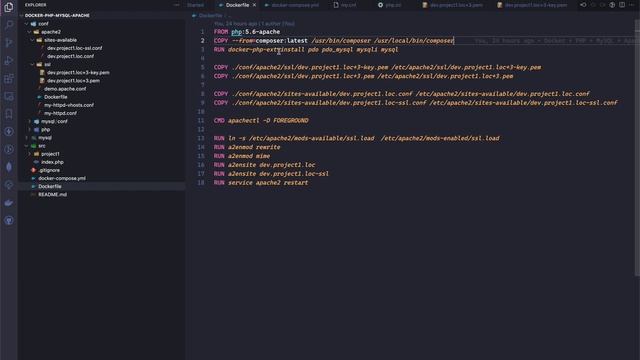640x360 pixels.
Task: Open the Remote Explorer monitor icon
Action: click(9, 96)
